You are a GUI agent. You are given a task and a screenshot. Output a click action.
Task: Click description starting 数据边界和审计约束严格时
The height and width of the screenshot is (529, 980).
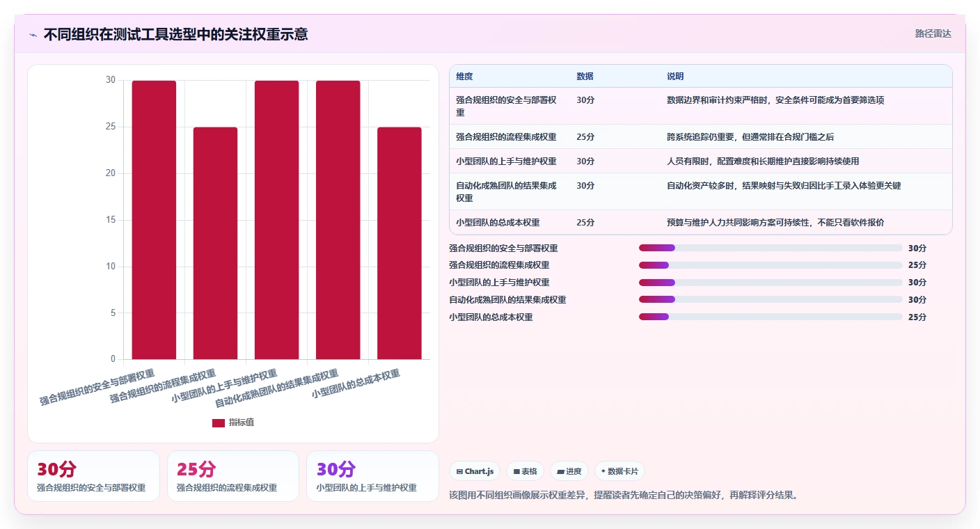[x=775, y=100]
